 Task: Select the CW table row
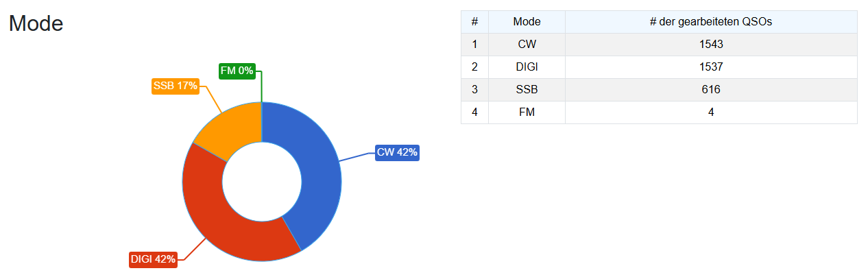click(x=659, y=45)
